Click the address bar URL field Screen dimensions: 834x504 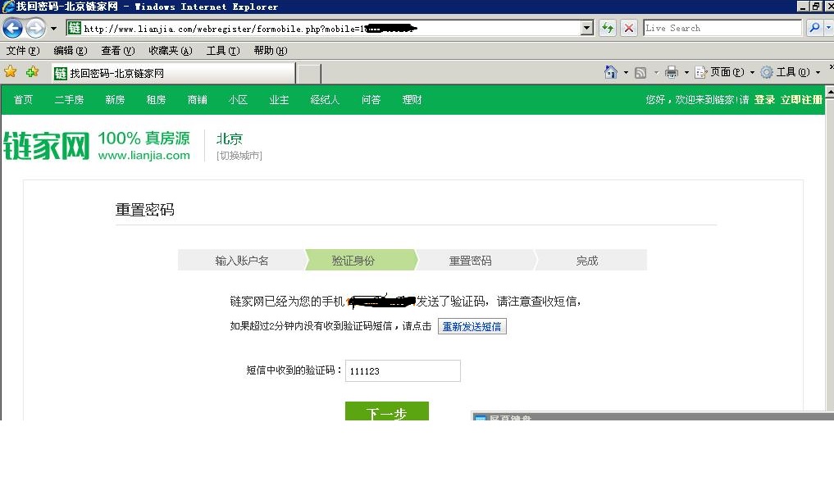(x=330, y=28)
